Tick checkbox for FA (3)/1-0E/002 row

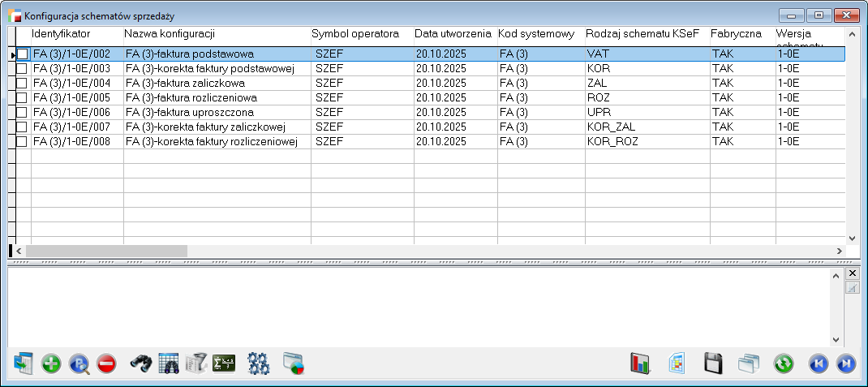click(x=23, y=54)
